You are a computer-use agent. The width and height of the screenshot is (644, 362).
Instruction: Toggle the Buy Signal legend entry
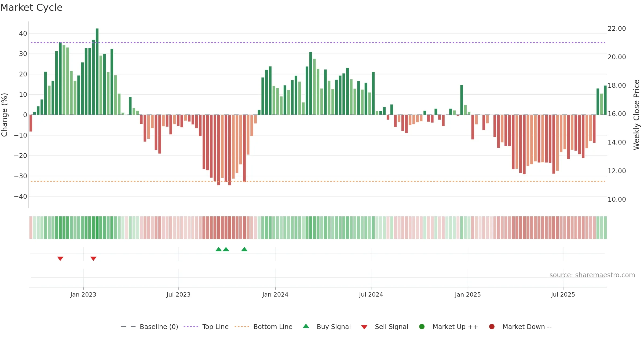click(x=327, y=327)
